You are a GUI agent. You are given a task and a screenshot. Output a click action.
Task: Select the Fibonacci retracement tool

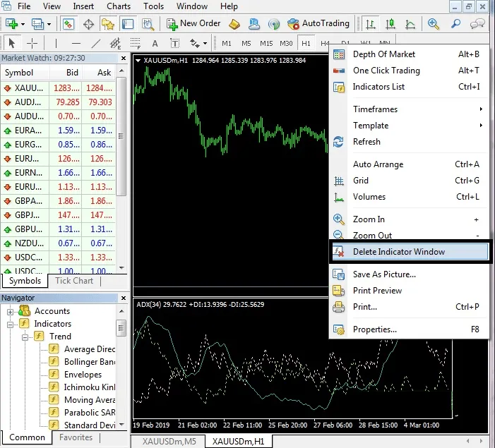click(x=136, y=43)
